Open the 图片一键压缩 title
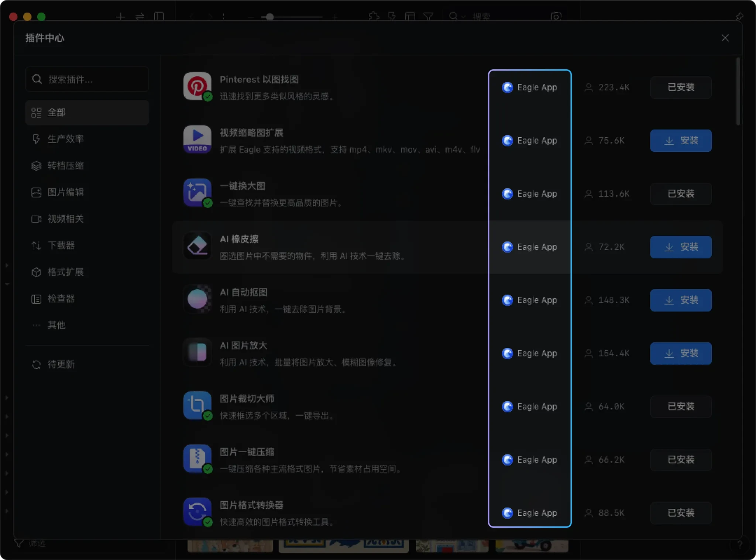 pos(247,452)
